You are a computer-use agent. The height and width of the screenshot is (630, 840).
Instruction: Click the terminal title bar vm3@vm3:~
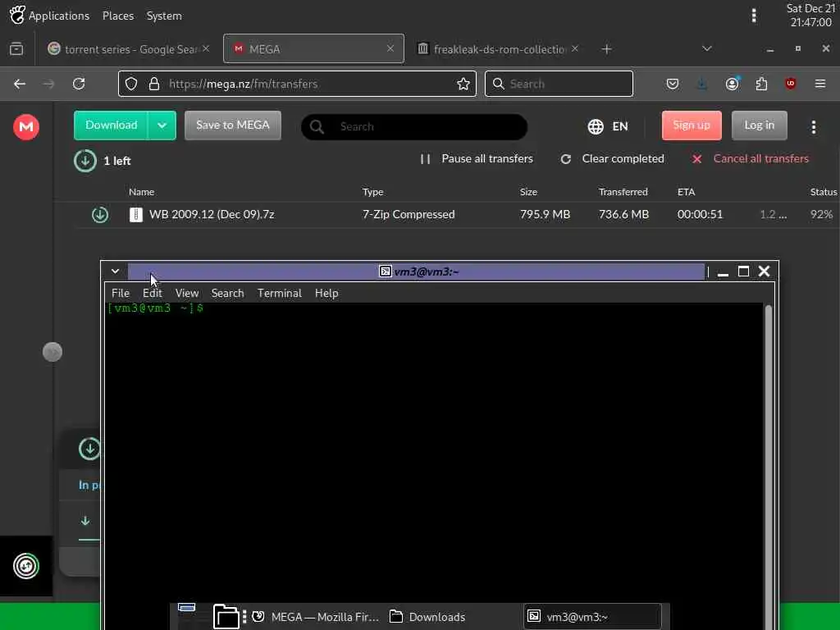click(x=416, y=272)
